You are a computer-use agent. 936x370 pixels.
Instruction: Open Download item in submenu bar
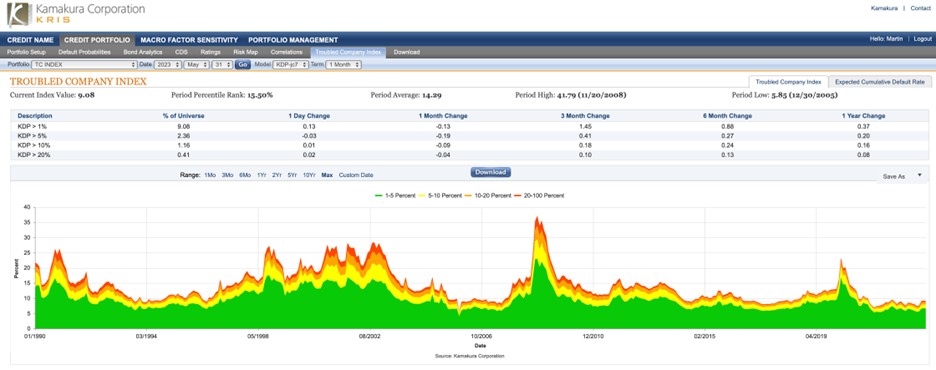point(407,52)
